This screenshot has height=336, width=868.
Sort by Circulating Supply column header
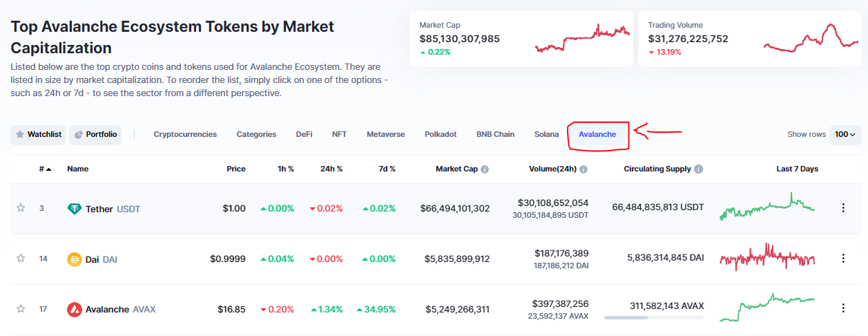[x=657, y=169]
